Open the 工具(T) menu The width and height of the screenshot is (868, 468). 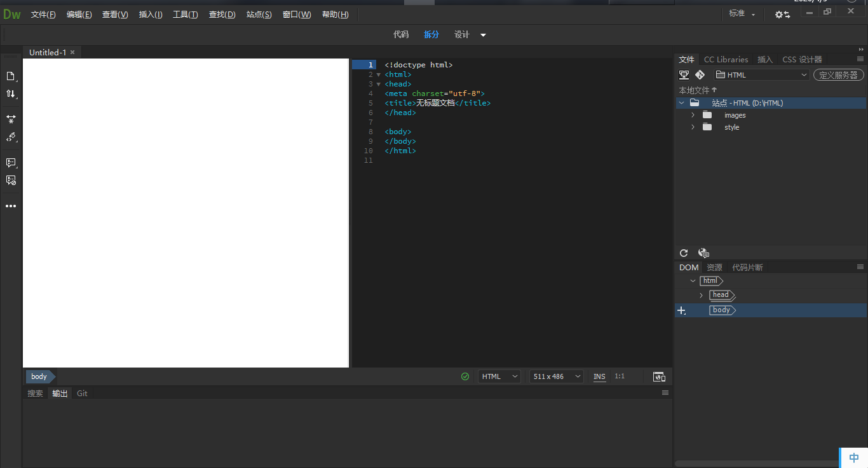tap(186, 15)
